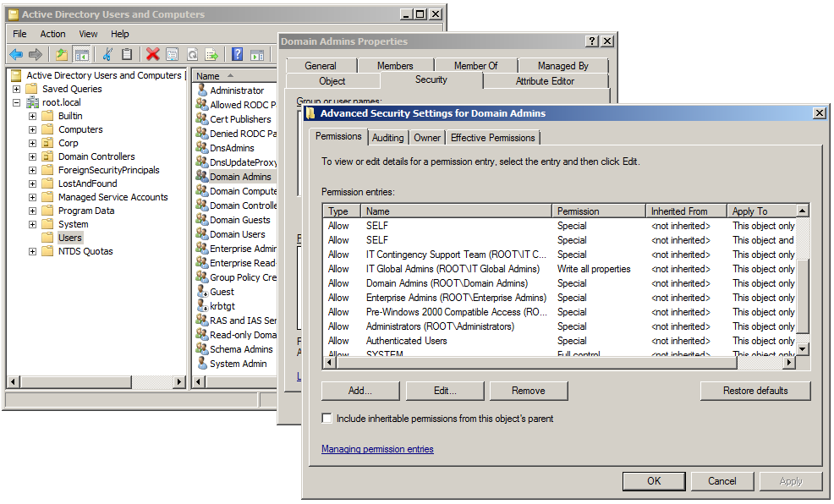Enable inheritable permissions from parent checkbox
Screen dimensions: 834x504
326,417
